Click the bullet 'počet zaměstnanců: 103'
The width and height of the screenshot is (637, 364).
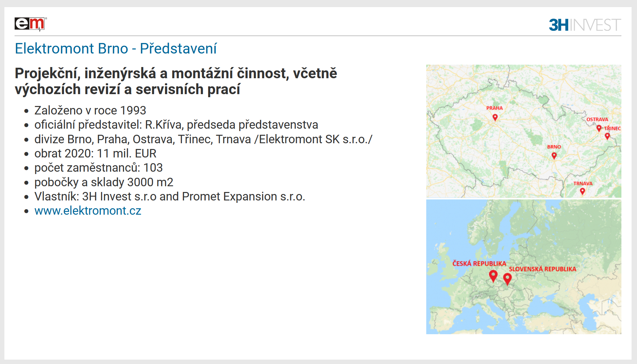click(99, 168)
